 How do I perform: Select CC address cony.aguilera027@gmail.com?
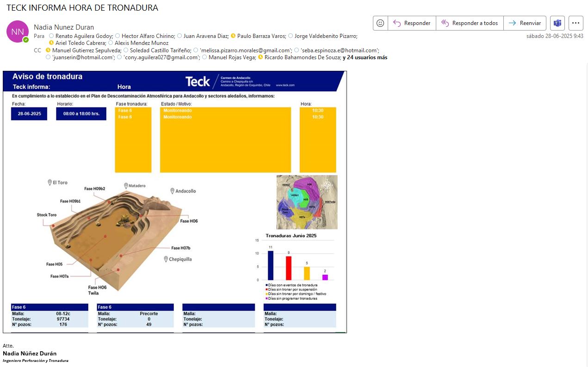pos(162,58)
